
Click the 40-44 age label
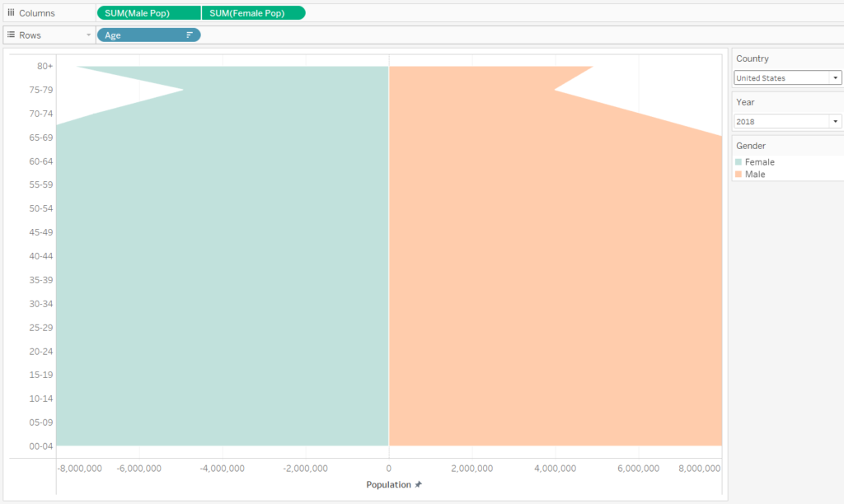(41, 256)
